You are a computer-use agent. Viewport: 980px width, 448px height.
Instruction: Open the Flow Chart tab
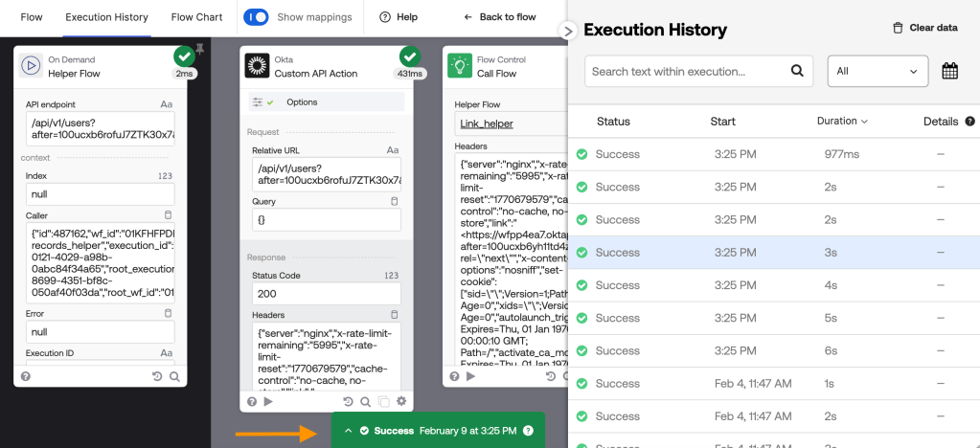pyautogui.click(x=197, y=17)
